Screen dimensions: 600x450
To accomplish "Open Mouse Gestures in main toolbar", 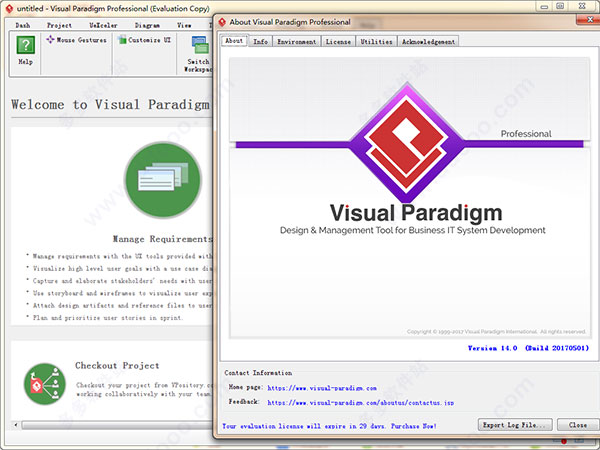I will coord(77,40).
